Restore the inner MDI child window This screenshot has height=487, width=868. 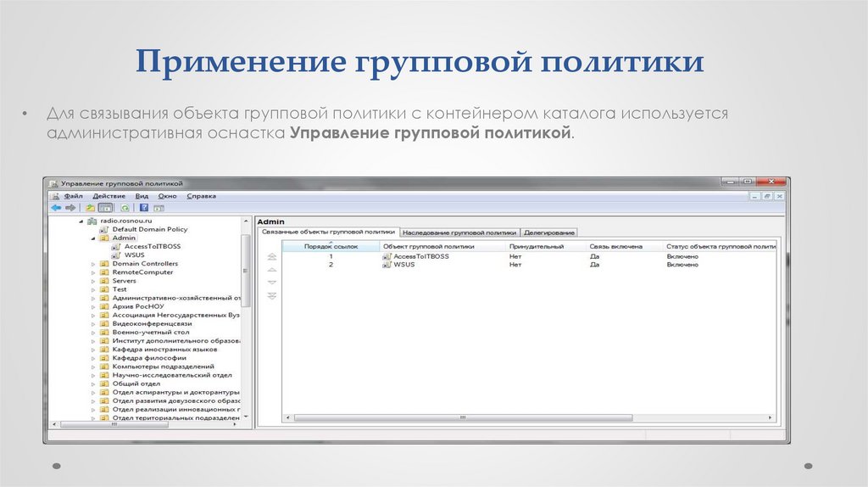click(767, 196)
